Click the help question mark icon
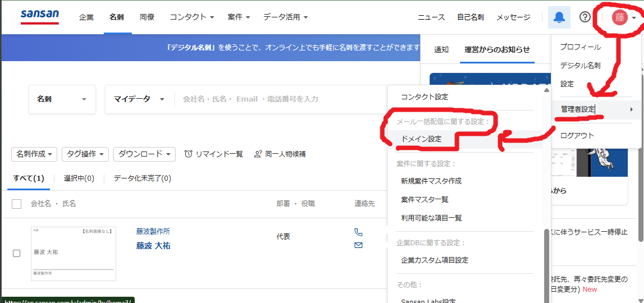Viewport: 644px width, 303px height. (x=585, y=17)
